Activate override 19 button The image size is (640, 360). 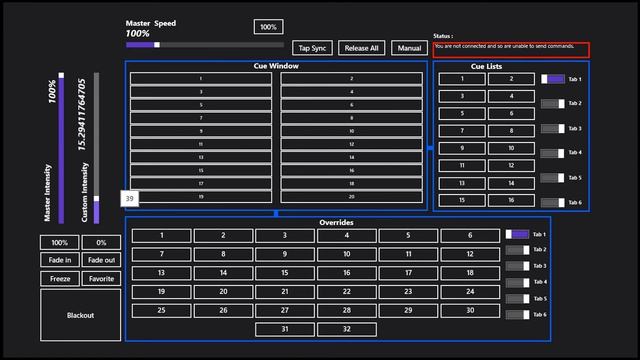pos(162,292)
